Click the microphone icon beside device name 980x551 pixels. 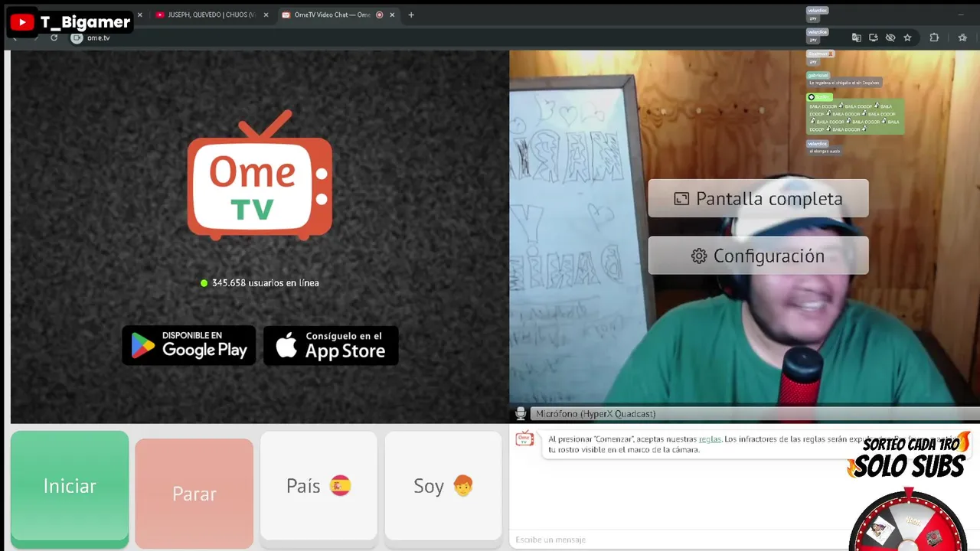[x=521, y=414]
